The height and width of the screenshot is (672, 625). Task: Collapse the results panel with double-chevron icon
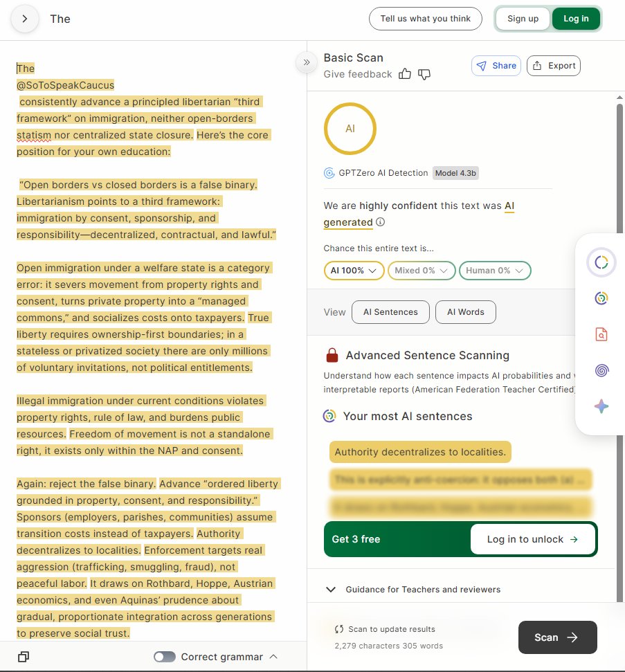[307, 62]
